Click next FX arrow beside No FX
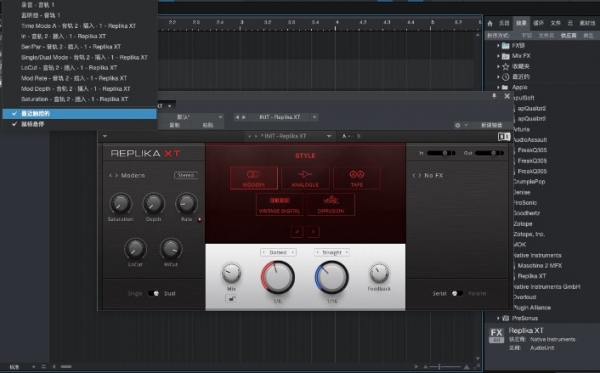Image resolution: width=600 pixels, height=373 pixels. point(420,176)
